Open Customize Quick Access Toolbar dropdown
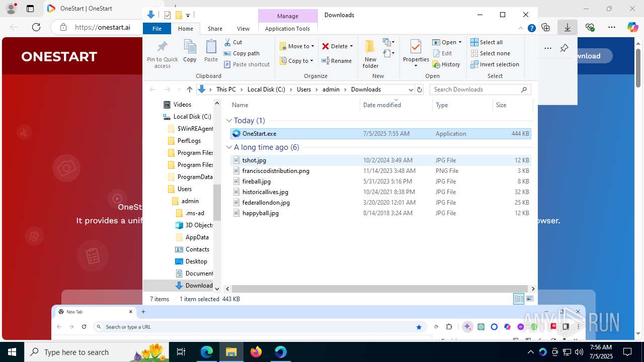The image size is (644, 362). (x=188, y=15)
